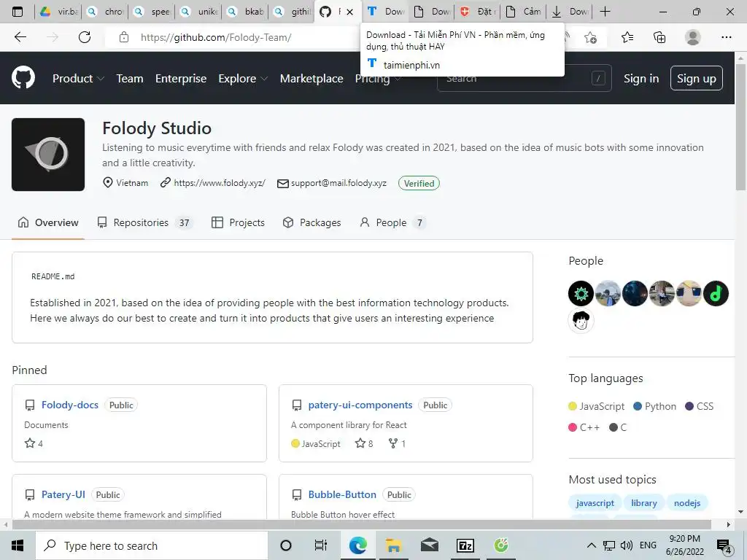Click star count on Folody-docs
Viewport: 747px width, 560px height.
[x=34, y=443]
